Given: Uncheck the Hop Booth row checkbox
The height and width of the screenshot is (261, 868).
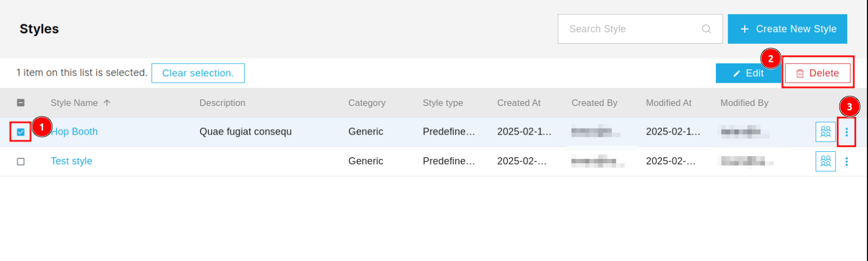Looking at the screenshot, I should [21, 132].
